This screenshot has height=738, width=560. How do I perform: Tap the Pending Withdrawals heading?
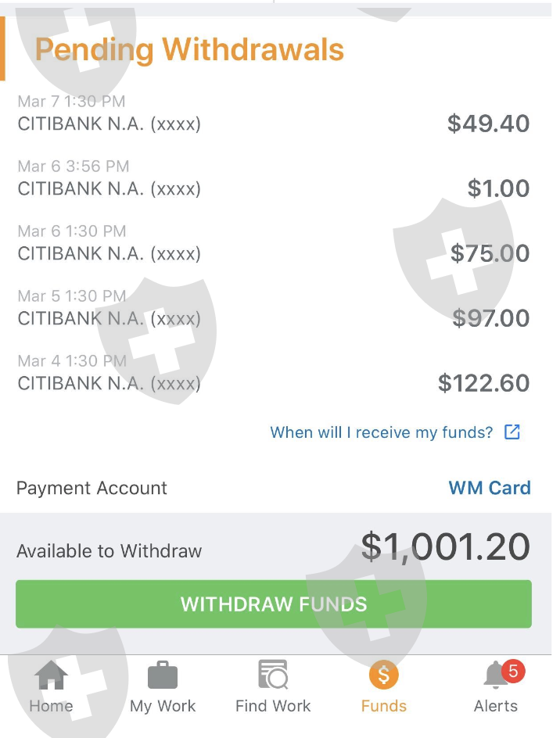click(x=189, y=50)
